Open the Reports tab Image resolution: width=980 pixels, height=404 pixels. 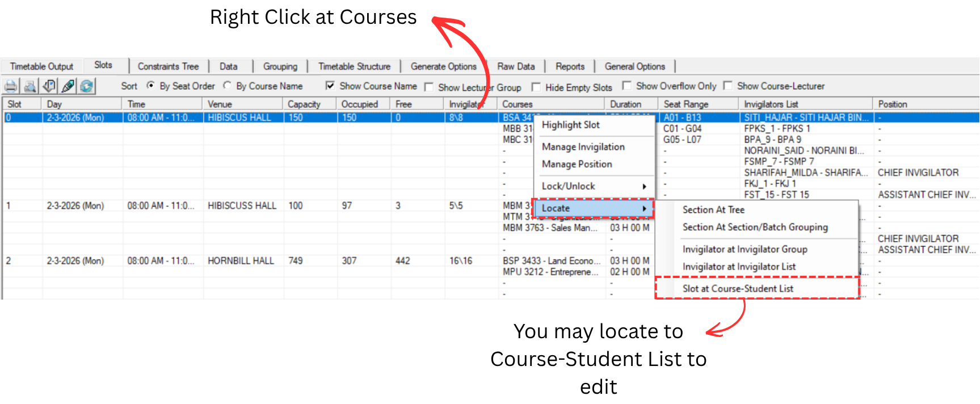[570, 66]
